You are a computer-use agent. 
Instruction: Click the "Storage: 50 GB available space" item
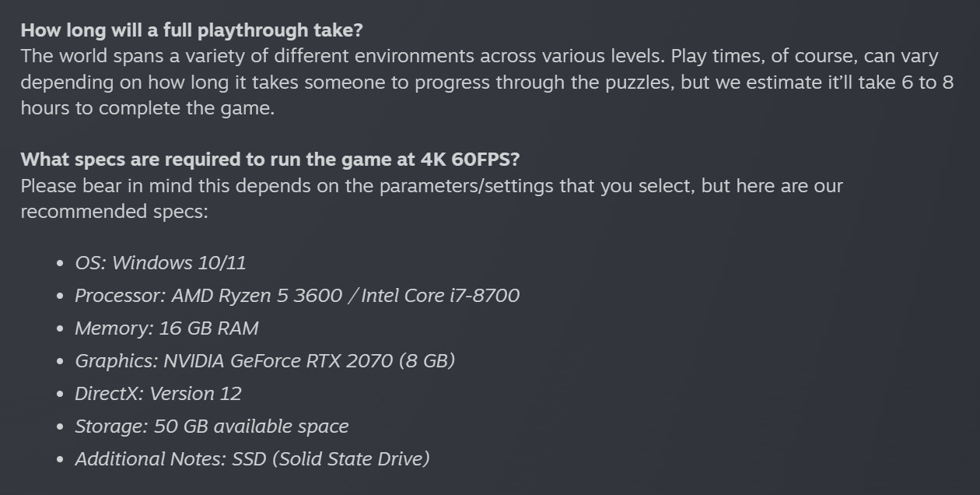212,427
